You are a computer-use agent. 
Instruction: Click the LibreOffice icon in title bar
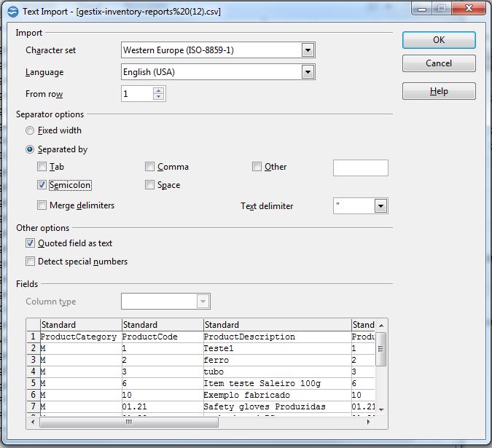coord(13,12)
